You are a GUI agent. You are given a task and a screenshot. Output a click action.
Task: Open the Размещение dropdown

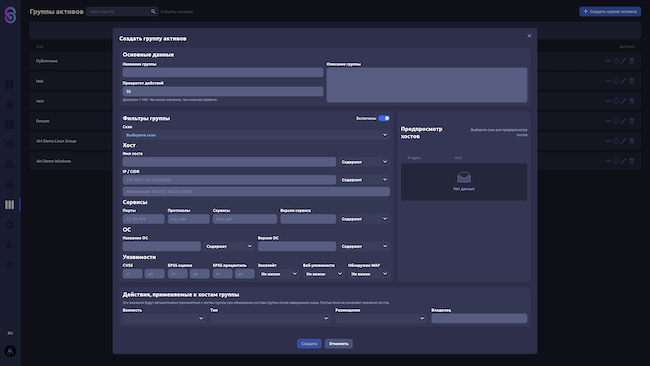click(x=381, y=318)
